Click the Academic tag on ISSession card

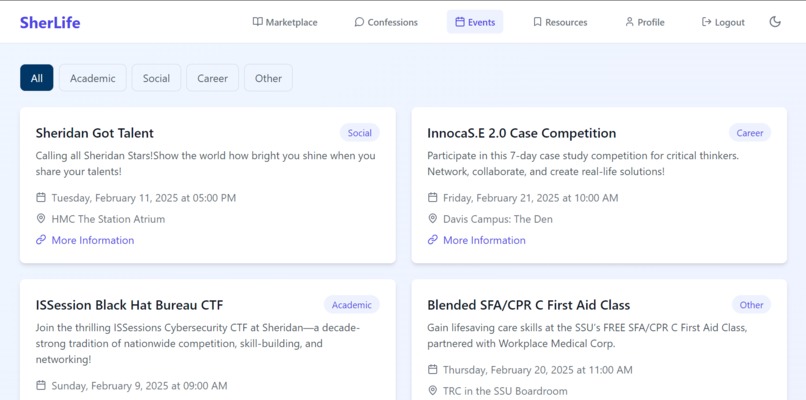point(352,304)
